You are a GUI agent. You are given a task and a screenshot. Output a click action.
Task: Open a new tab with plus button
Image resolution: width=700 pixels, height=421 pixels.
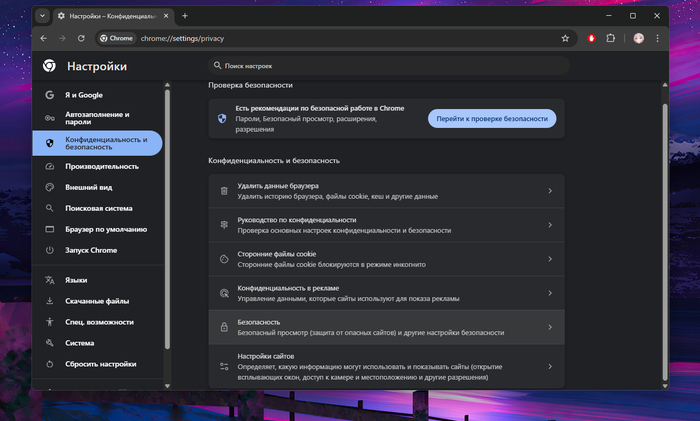(185, 16)
